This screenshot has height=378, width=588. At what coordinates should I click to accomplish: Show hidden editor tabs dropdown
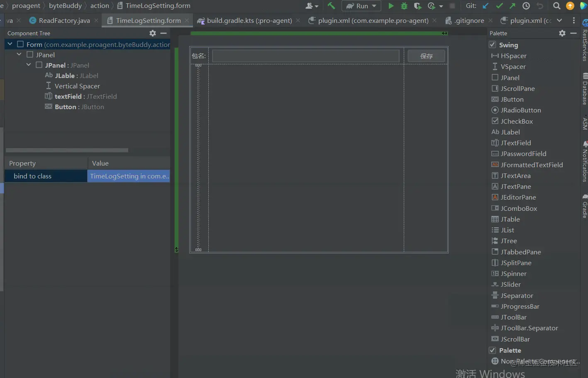[559, 20]
